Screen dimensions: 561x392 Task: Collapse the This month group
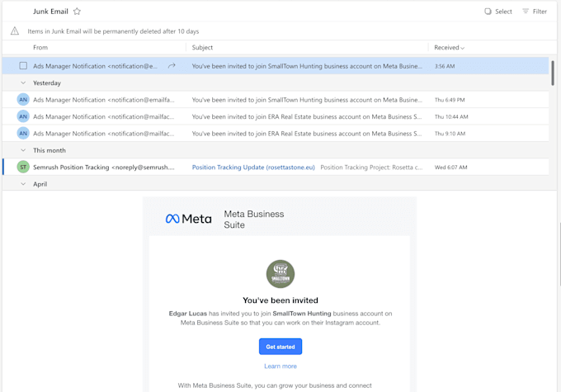click(x=23, y=150)
